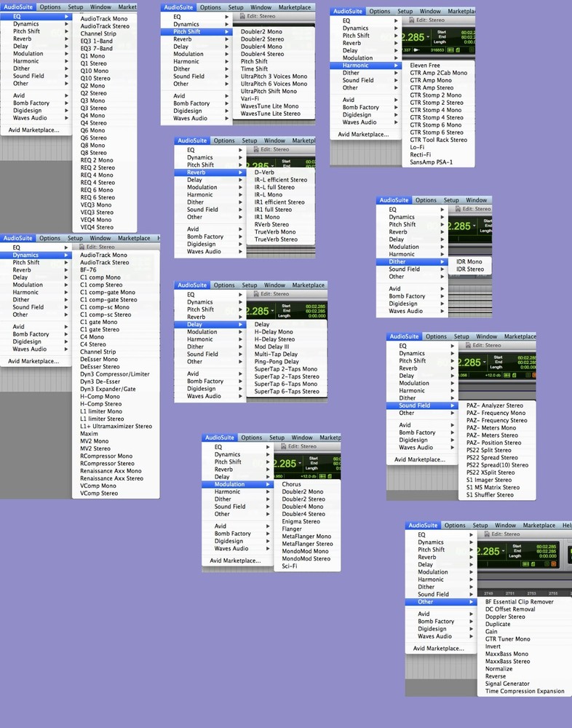Select Q8 Mono entry
The width and height of the screenshot is (572, 728).
coord(92,145)
